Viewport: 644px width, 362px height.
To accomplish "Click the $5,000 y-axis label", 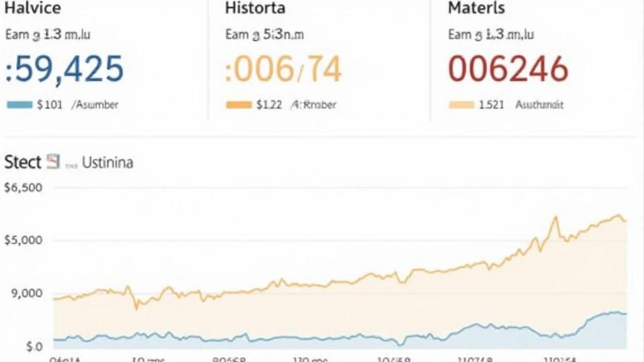I will pyautogui.click(x=23, y=240).
